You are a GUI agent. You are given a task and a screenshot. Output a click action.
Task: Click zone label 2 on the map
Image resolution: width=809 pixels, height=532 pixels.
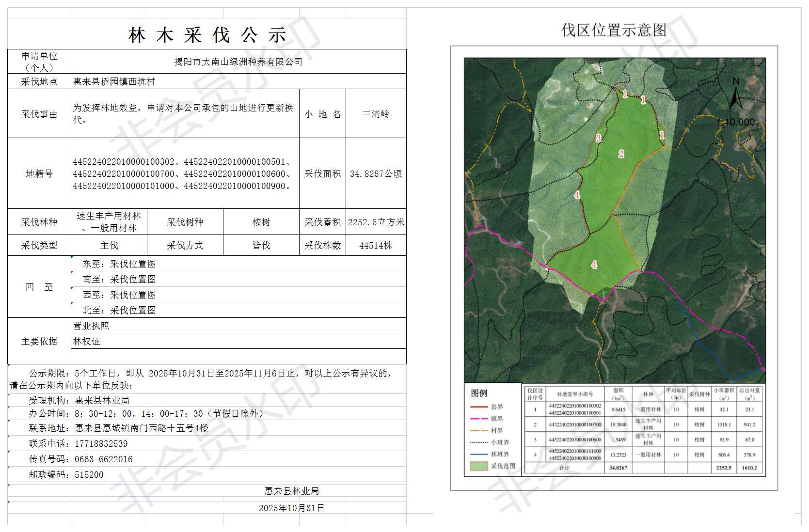(x=621, y=154)
